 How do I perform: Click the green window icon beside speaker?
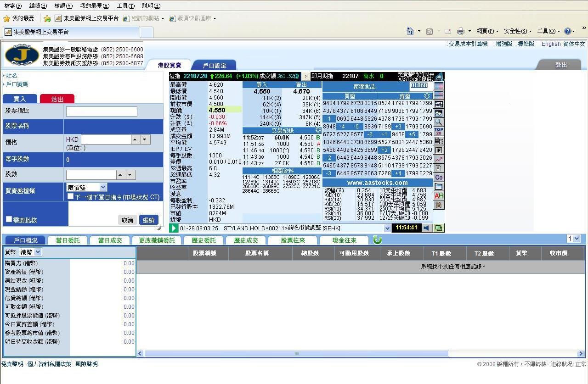pos(438,228)
